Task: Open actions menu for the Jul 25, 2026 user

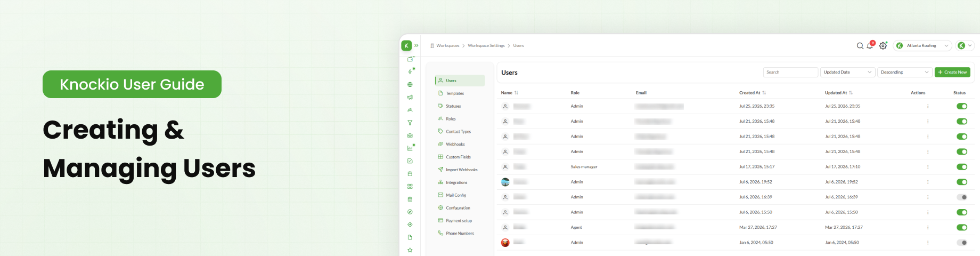Action: (x=928, y=106)
